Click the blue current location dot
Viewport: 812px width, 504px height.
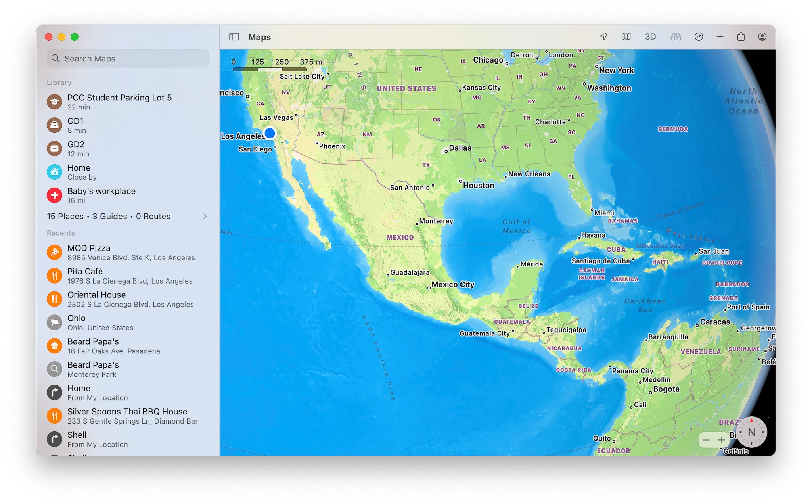[270, 133]
